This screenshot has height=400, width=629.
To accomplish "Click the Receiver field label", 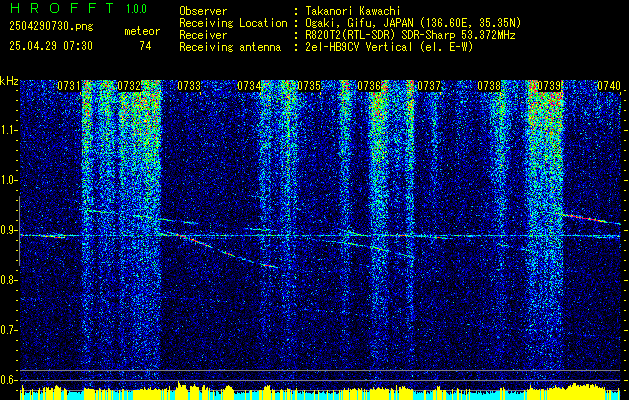I will pyautogui.click(x=203, y=35).
